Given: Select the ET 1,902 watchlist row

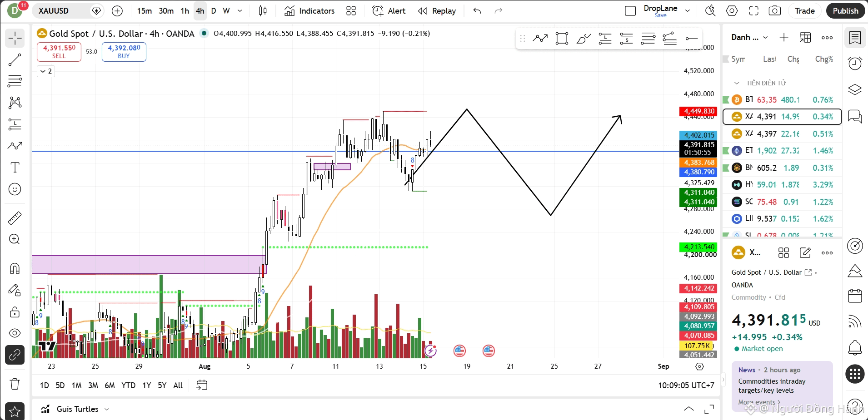Looking at the screenshot, I should pos(782,151).
